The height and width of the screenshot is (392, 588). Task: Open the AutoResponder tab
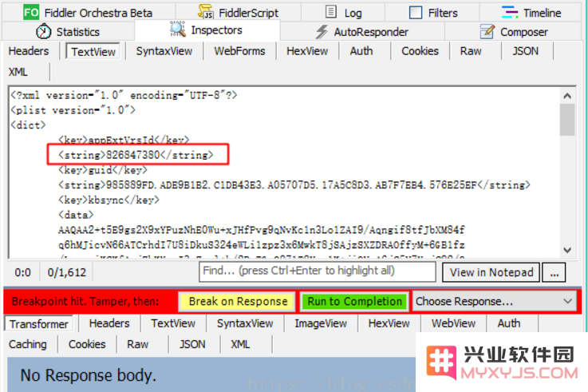[362, 32]
